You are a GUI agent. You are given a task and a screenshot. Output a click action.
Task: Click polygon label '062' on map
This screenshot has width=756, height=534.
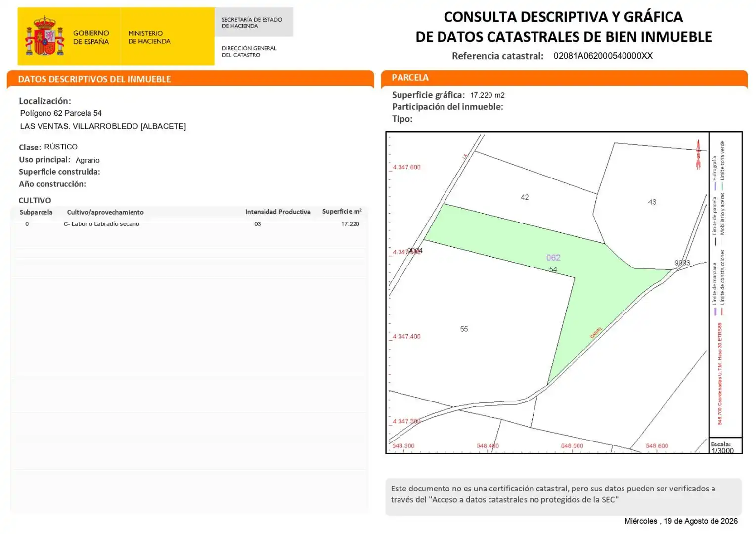click(553, 258)
